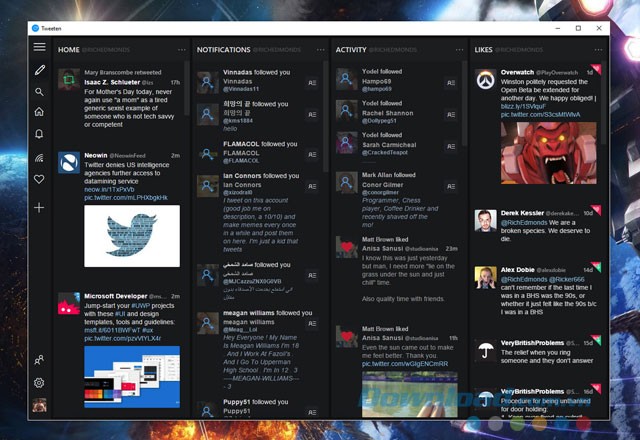Go to likes via the heart icon
Screen dimensions: 640x440
point(40,180)
